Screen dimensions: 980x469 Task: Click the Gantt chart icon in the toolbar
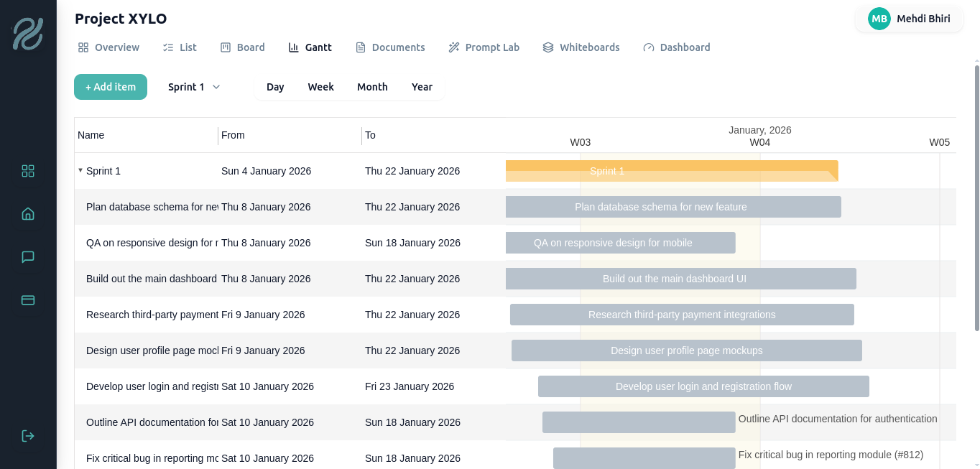click(293, 47)
